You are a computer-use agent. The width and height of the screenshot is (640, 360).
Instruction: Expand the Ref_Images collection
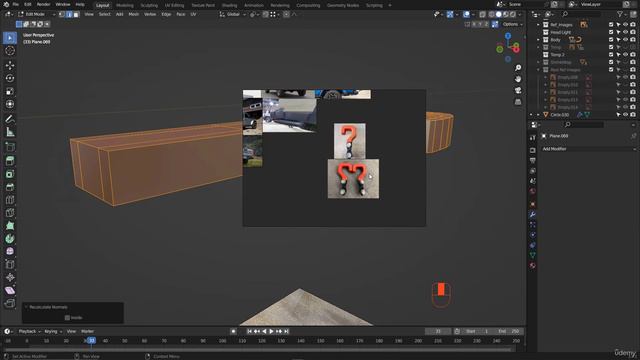click(538, 25)
